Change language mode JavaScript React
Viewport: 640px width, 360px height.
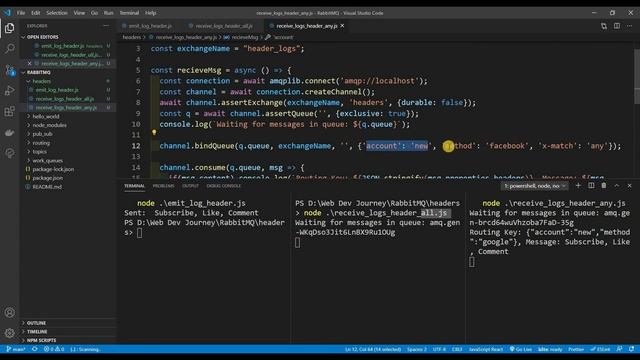pos(486,349)
